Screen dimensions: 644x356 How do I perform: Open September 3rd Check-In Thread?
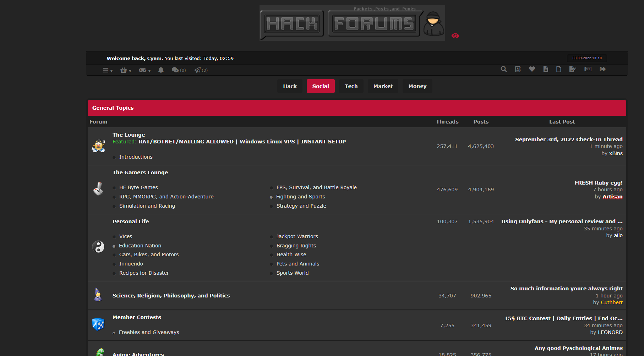pos(569,139)
